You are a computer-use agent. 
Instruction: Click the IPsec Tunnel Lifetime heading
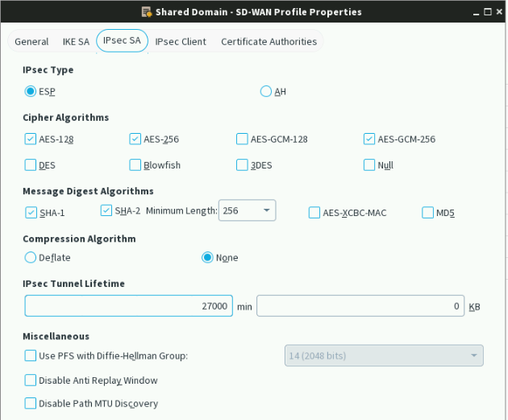pyautogui.click(x=73, y=284)
